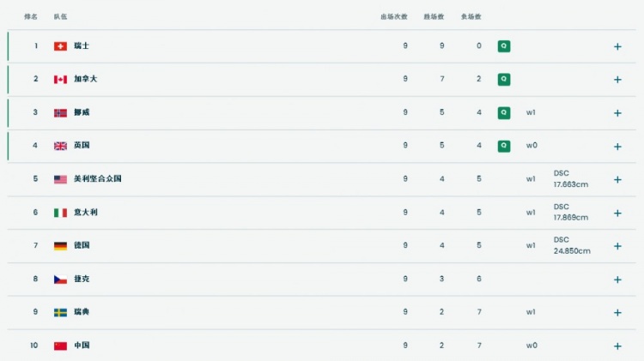Click the Canada flag icon
Image resolution: width=644 pixels, height=361 pixels.
coord(60,80)
